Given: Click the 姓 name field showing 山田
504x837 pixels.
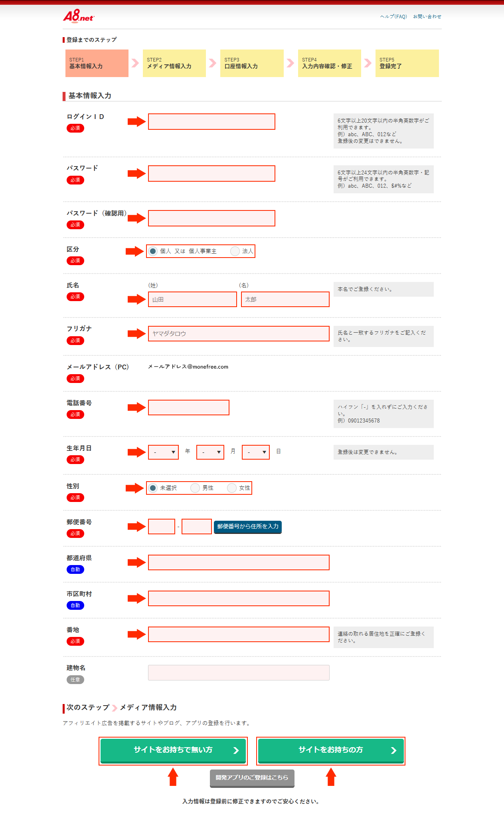Looking at the screenshot, I should coord(193,299).
